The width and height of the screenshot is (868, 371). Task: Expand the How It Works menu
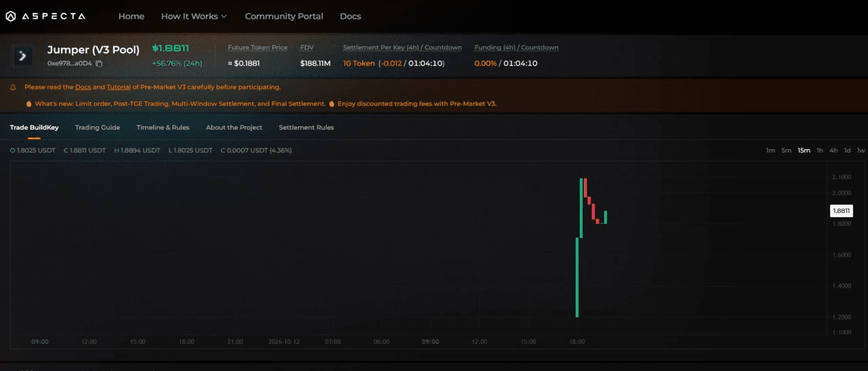pyautogui.click(x=194, y=16)
